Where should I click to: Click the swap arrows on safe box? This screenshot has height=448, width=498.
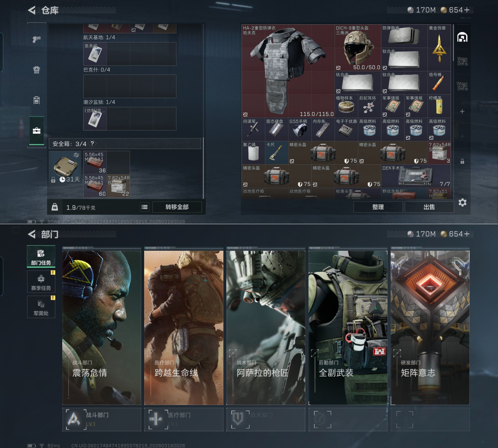click(x=76, y=155)
